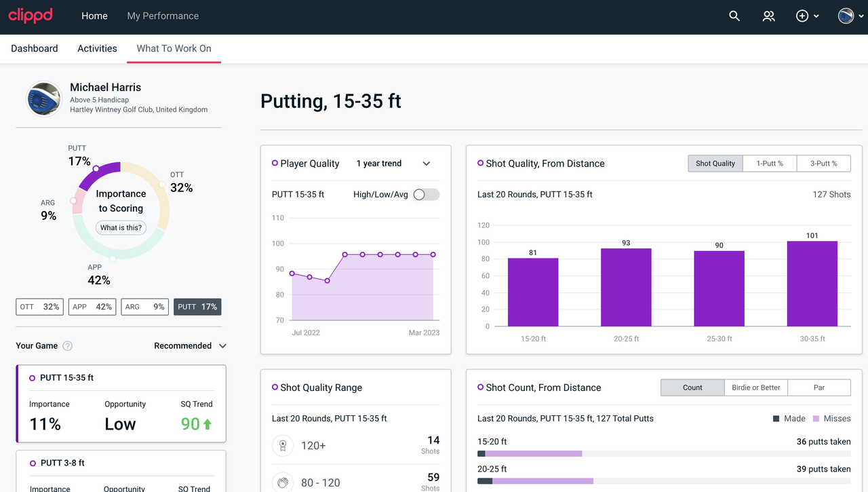The height and width of the screenshot is (492, 868).
Task: Click the Shot Quality From Distance circle marker
Action: click(480, 164)
